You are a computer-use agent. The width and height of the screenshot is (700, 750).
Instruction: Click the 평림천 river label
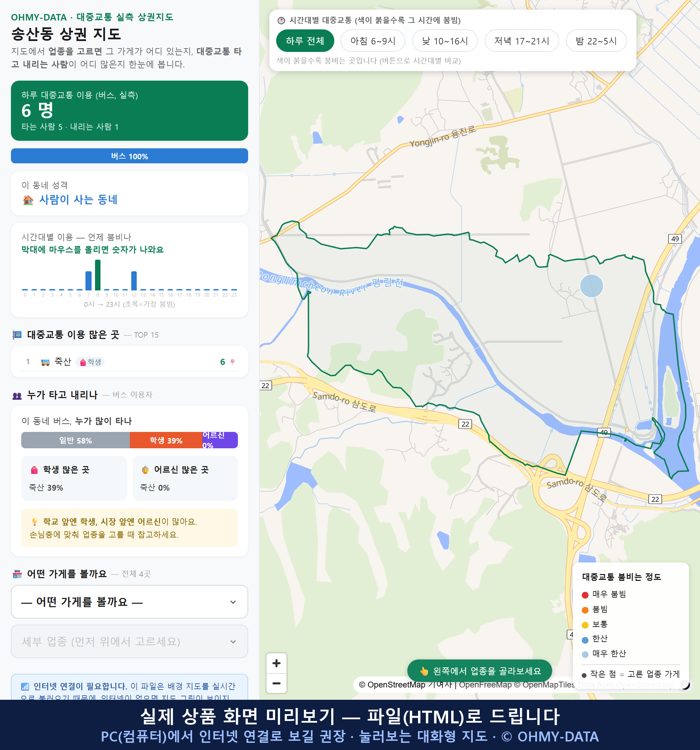[x=388, y=283]
